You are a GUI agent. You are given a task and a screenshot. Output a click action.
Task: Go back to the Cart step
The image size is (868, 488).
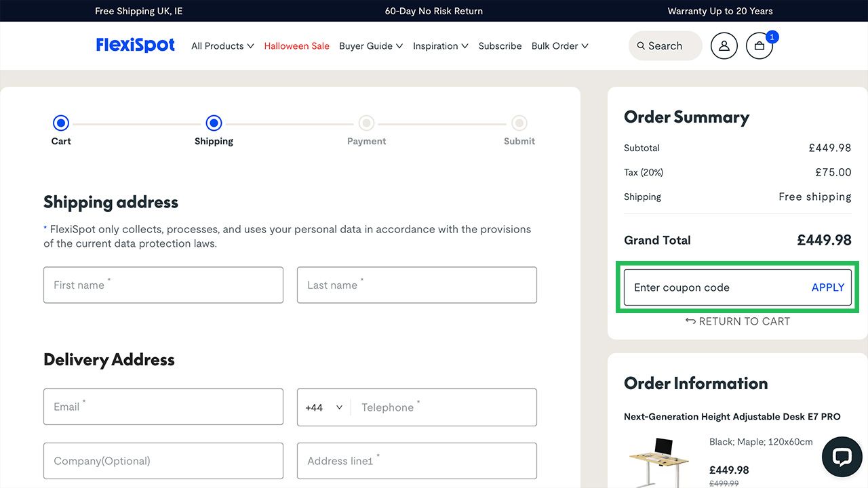(61, 123)
